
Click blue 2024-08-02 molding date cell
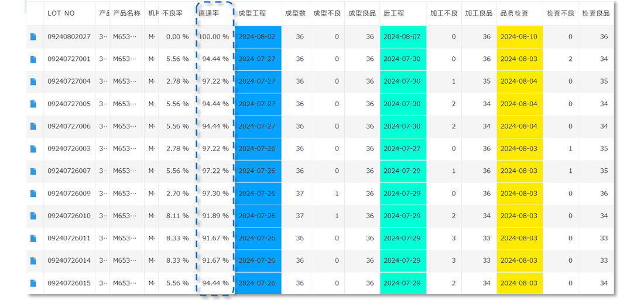coord(258,36)
